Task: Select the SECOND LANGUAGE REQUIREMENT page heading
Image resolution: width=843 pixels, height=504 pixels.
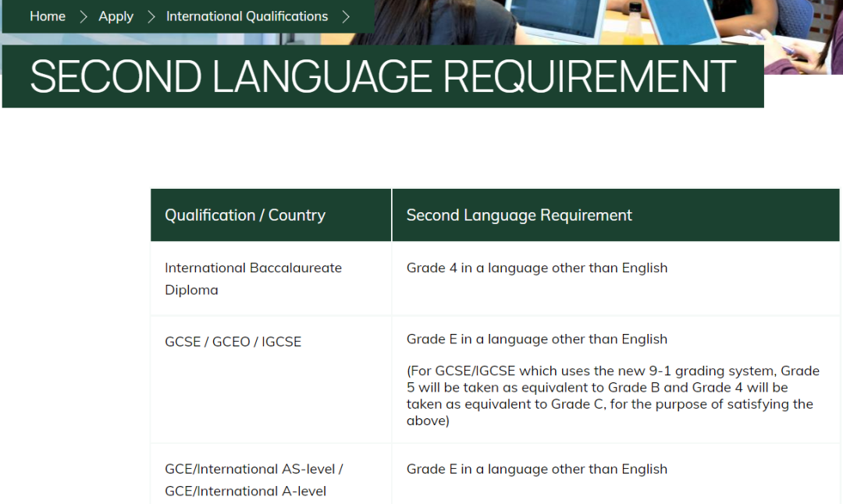Action: coord(382,76)
